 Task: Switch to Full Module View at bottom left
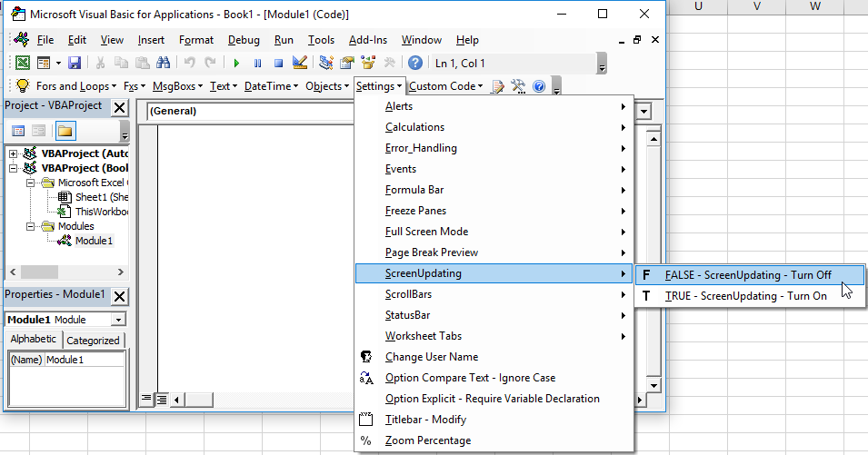point(162,399)
